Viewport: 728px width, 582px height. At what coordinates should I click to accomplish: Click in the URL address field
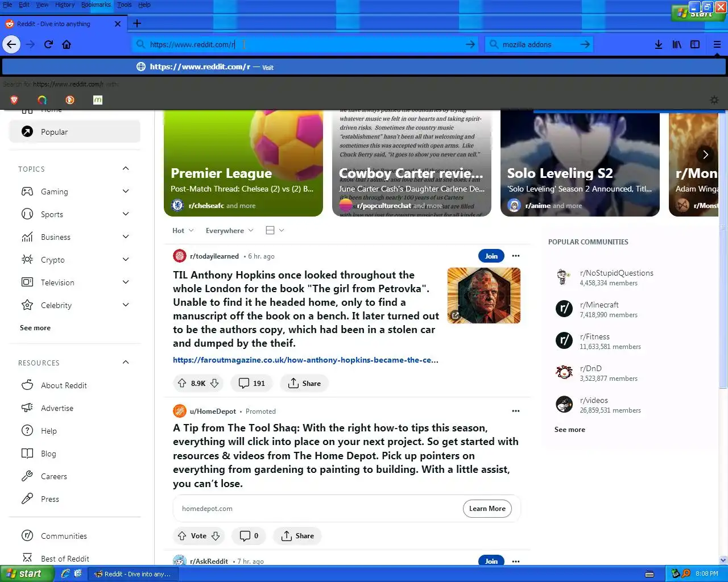click(x=305, y=44)
